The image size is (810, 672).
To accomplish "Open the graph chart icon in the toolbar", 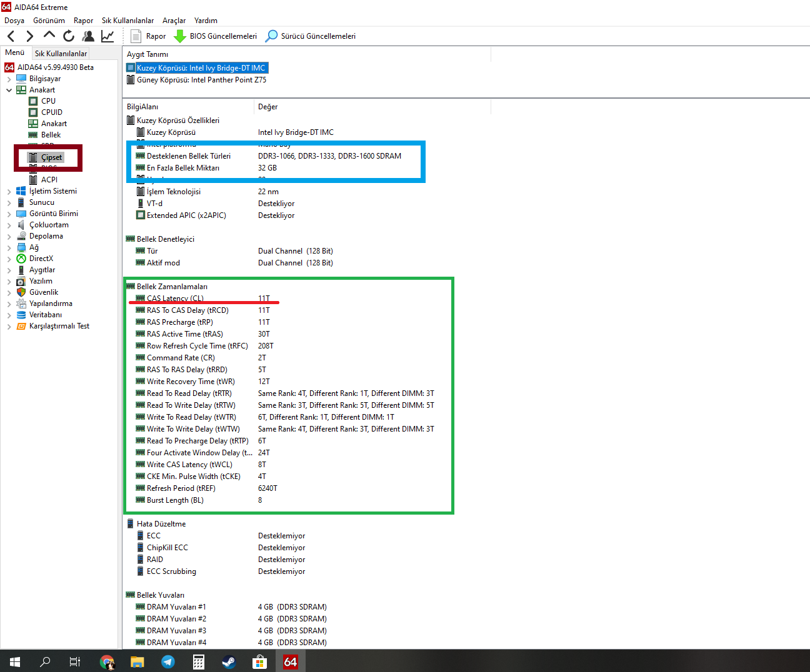I will tap(107, 36).
